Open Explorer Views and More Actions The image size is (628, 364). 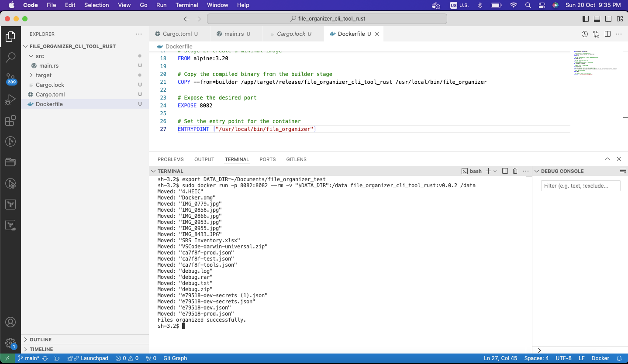pyautogui.click(x=139, y=34)
